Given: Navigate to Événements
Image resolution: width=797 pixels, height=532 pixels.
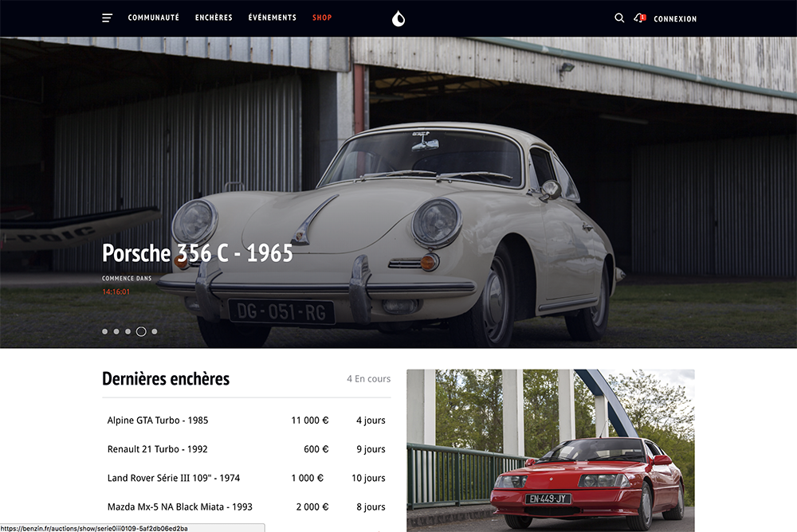Looking at the screenshot, I should [273, 18].
